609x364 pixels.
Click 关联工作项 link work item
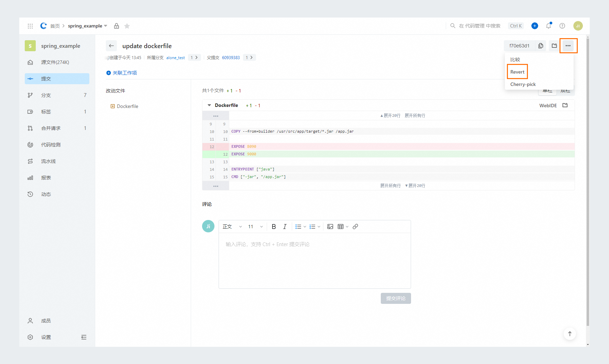[122, 73]
